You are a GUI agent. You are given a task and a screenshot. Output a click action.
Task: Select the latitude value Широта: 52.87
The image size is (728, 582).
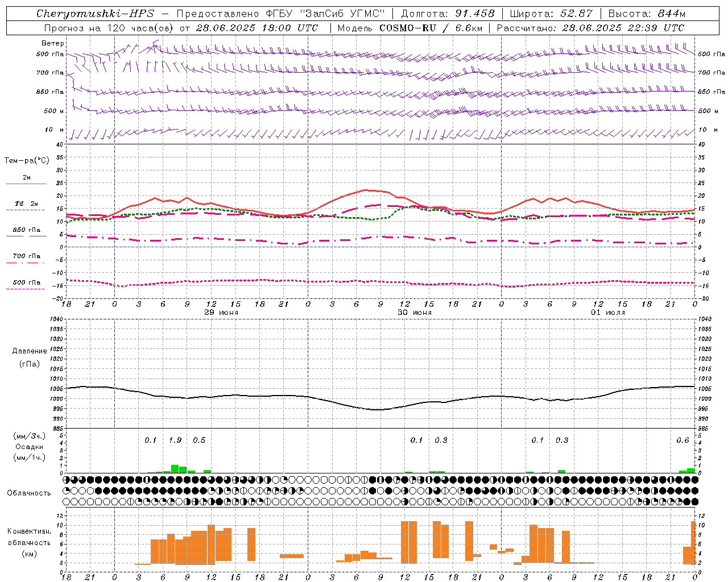coord(551,14)
